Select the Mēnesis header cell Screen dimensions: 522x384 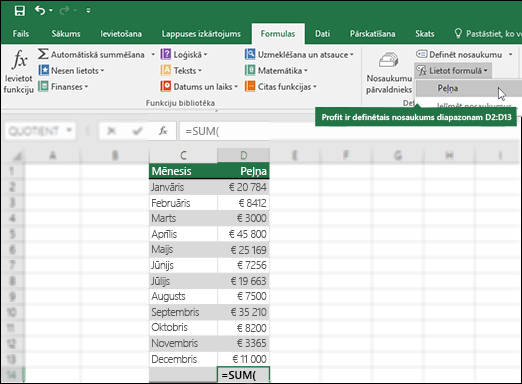183,171
